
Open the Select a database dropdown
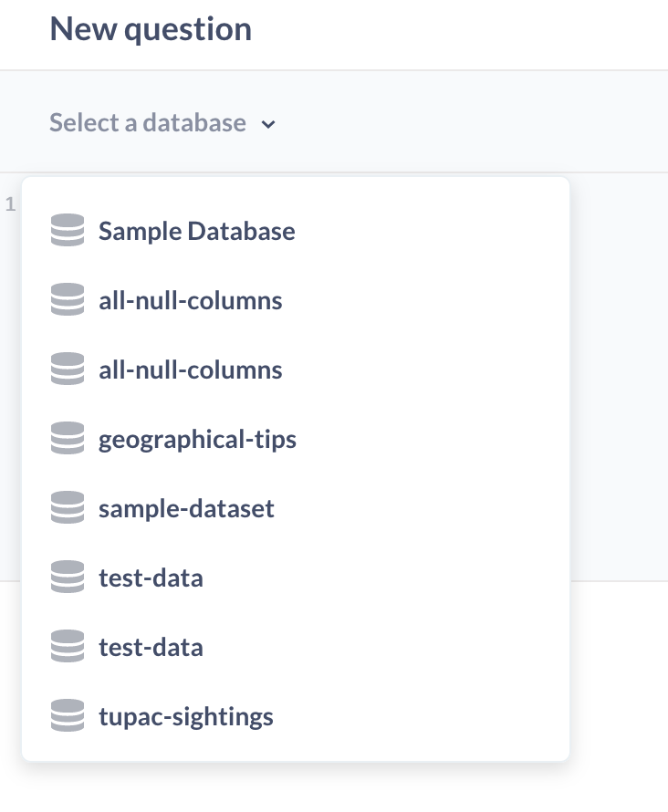coord(148,122)
